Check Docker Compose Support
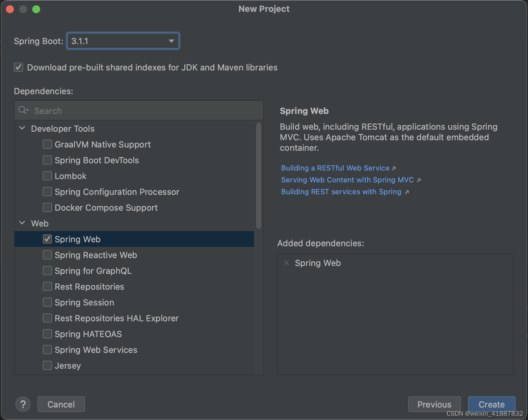 pyautogui.click(x=47, y=207)
